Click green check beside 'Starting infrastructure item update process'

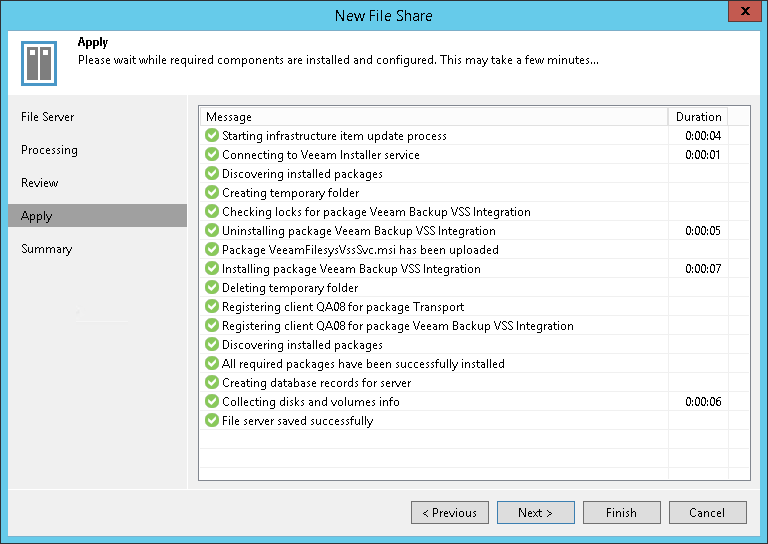click(x=211, y=135)
